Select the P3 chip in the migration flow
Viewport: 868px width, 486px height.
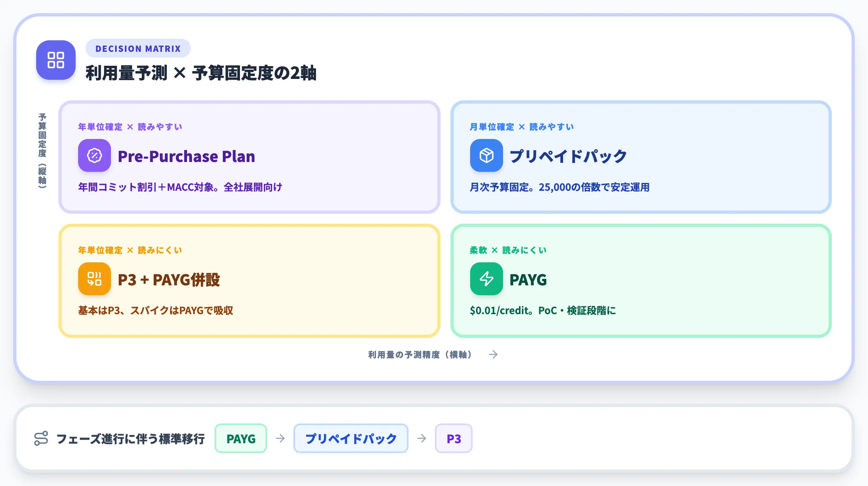(454, 438)
